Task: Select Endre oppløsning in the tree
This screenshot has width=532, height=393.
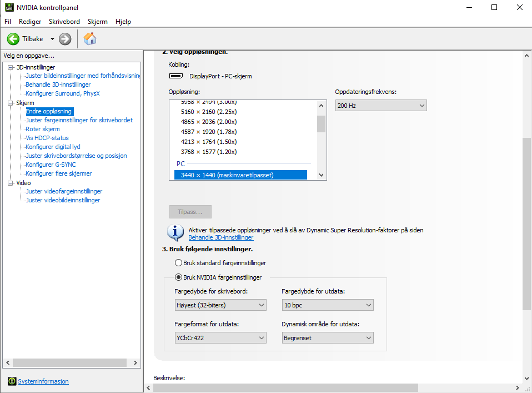Action: pos(49,111)
